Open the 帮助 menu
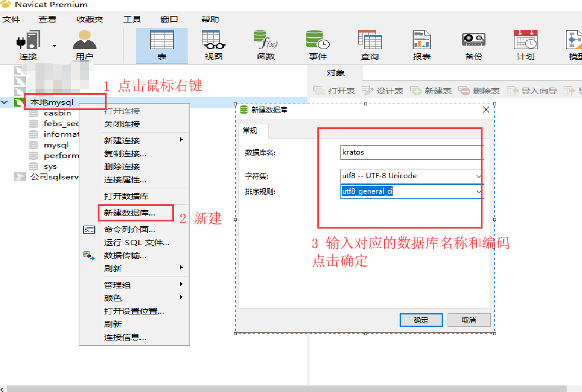Viewport: 582px width, 392px height. (210, 20)
